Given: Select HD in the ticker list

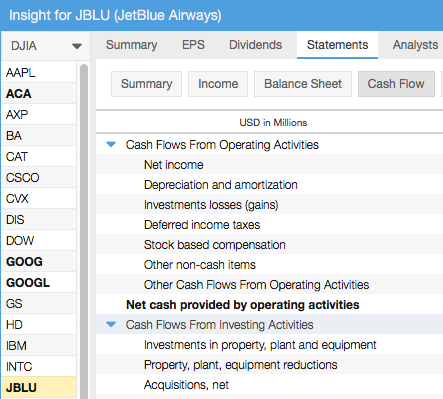Looking at the screenshot, I should pyautogui.click(x=39, y=324).
